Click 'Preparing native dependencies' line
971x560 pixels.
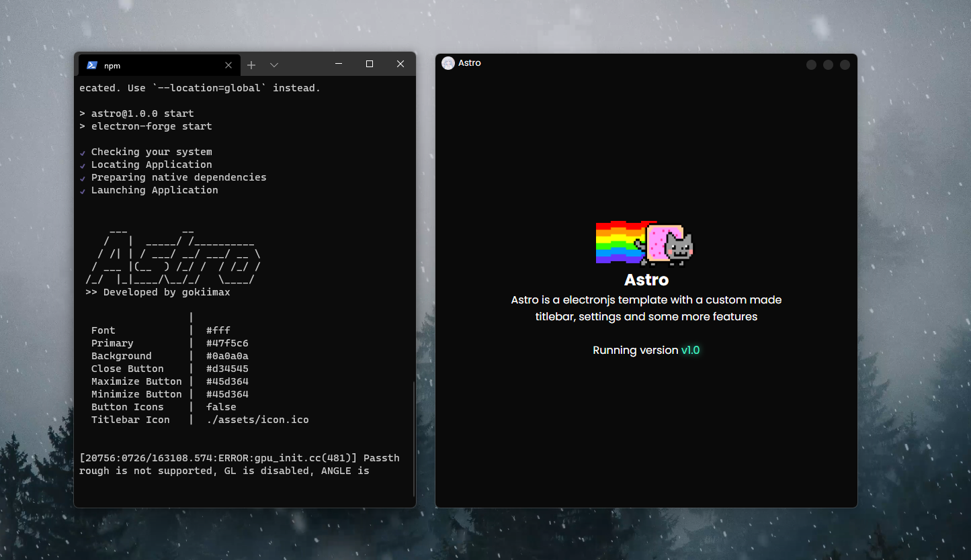click(x=179, y=177)
